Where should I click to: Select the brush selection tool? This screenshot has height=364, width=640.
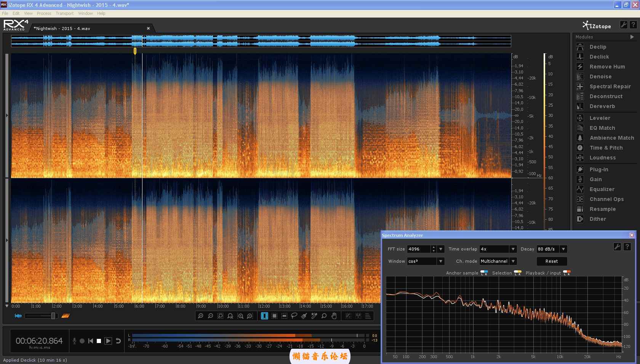(304, 316)
